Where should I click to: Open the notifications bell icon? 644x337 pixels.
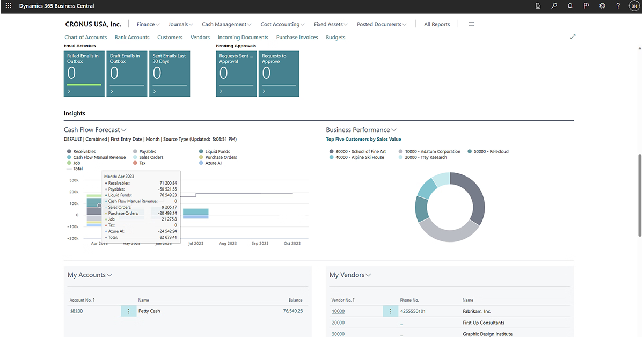(570, 6)
